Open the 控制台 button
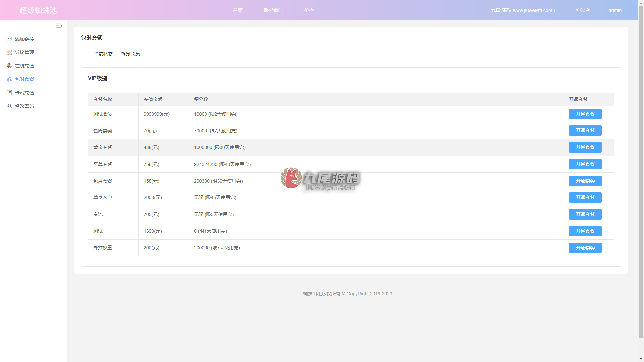644x362 pixels. [x=583, y=10]
